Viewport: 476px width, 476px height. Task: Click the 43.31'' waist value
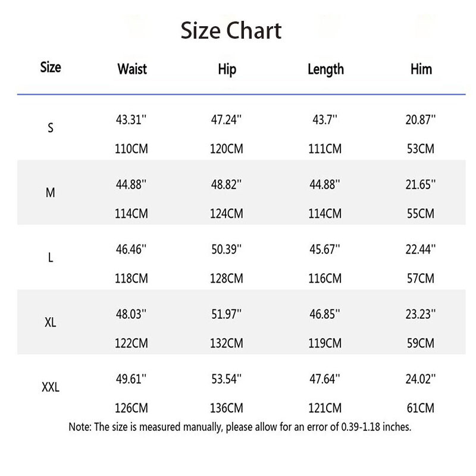131,119
